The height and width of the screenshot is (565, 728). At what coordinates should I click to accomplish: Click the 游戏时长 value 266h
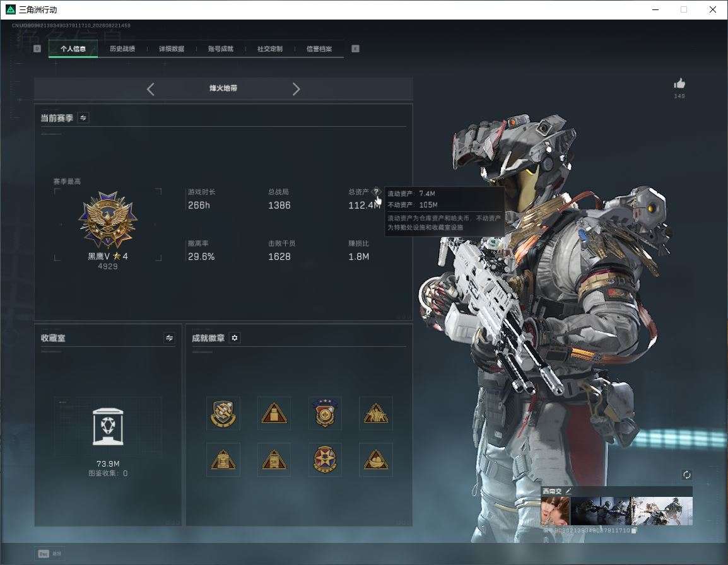199,205
